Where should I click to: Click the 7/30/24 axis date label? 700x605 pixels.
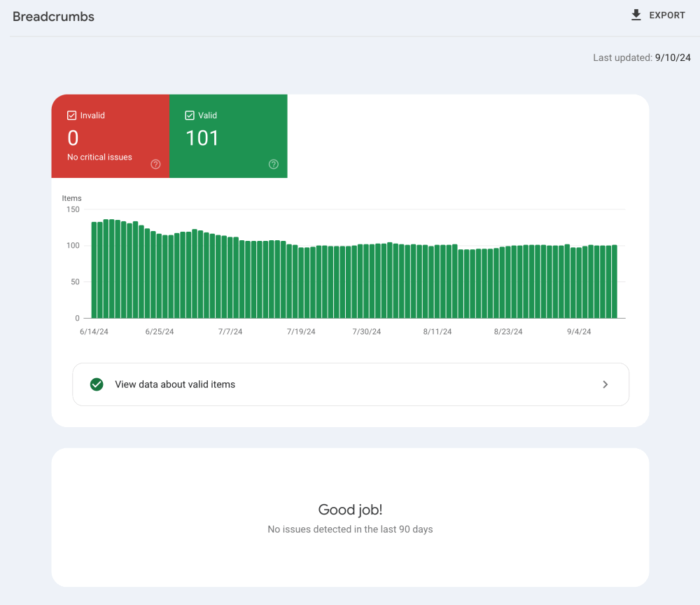coord(367,332)
